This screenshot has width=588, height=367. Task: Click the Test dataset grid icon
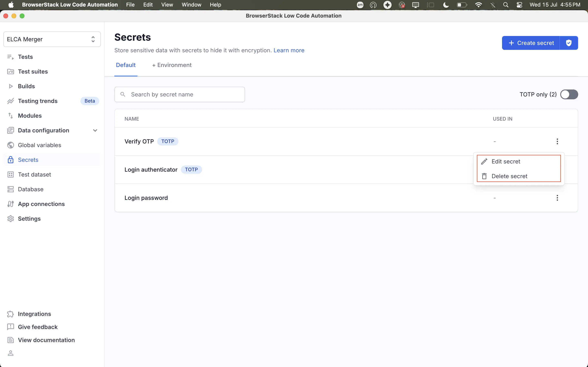[10, 175]
